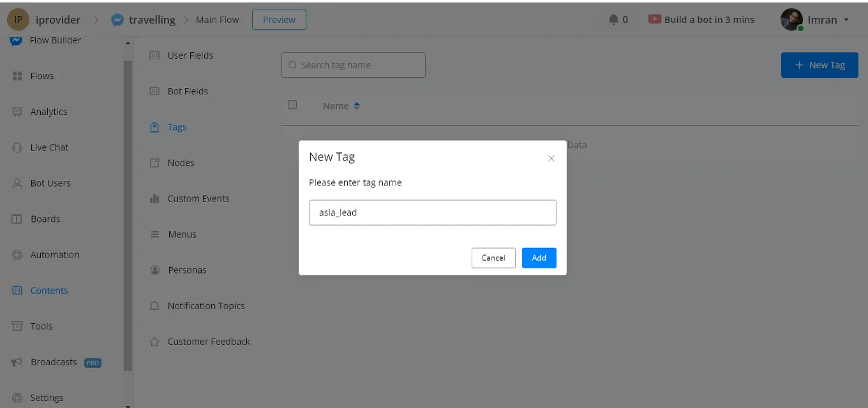The width and height of the screenshot is (868, 408).
Task: Click the YouTube icon for bot tutorial
Action: coord(654,19)
